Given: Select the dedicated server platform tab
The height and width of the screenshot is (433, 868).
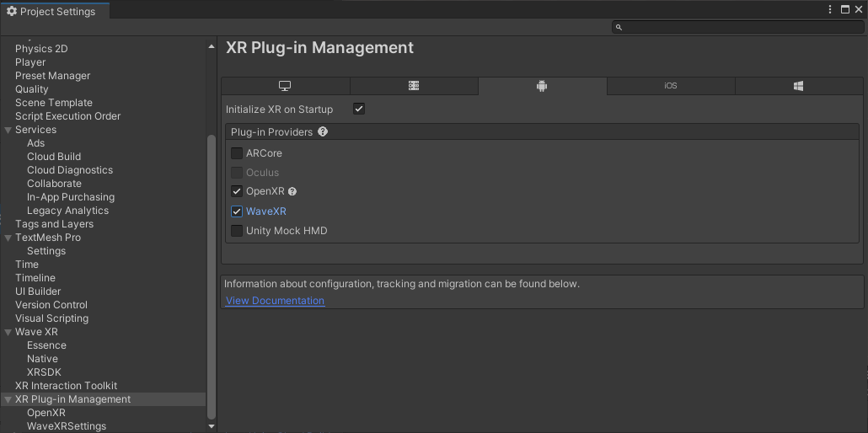Looking at the screenshot, I should pyautogui.click(x=414, y=86).
